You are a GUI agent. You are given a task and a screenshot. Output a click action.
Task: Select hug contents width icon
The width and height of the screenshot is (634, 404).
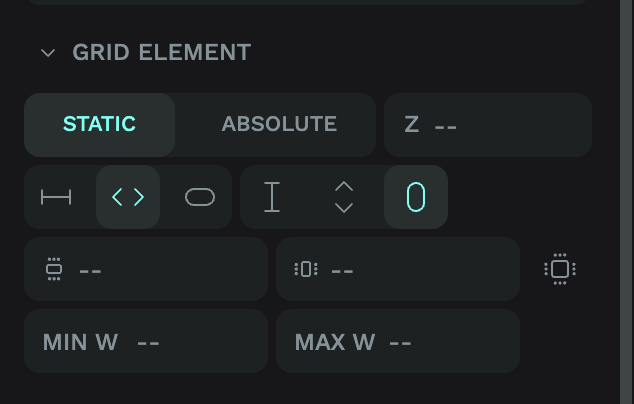[128, 197]
